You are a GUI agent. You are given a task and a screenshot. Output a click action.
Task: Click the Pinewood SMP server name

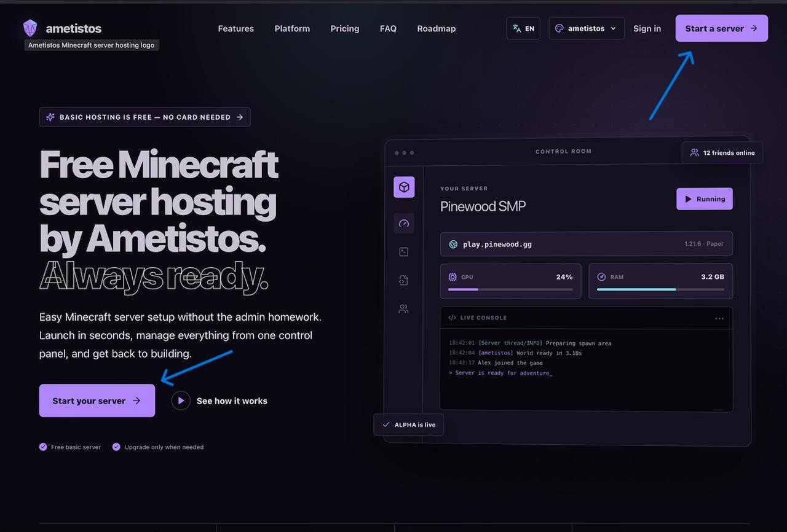(483, 206)
